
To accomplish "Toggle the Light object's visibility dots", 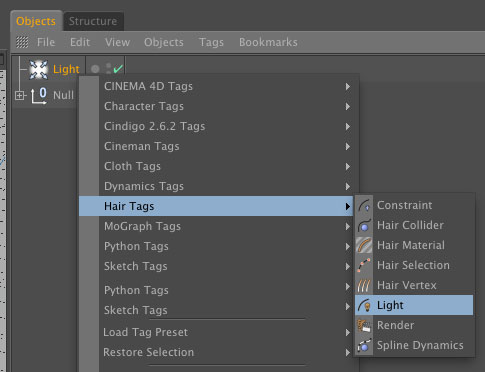I will (x=108, y=69).
